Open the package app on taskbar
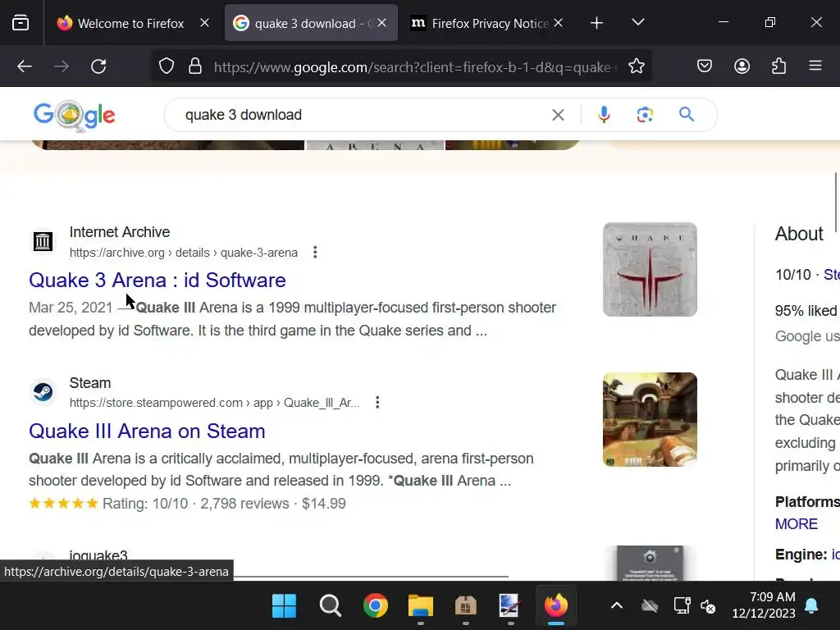The width and height of the screenshot is (840, 630). click(466, 606)
